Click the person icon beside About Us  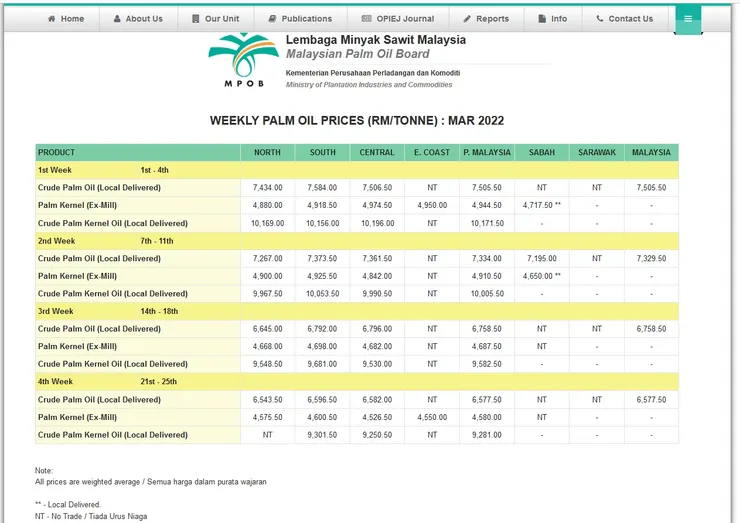pos(117,19)
